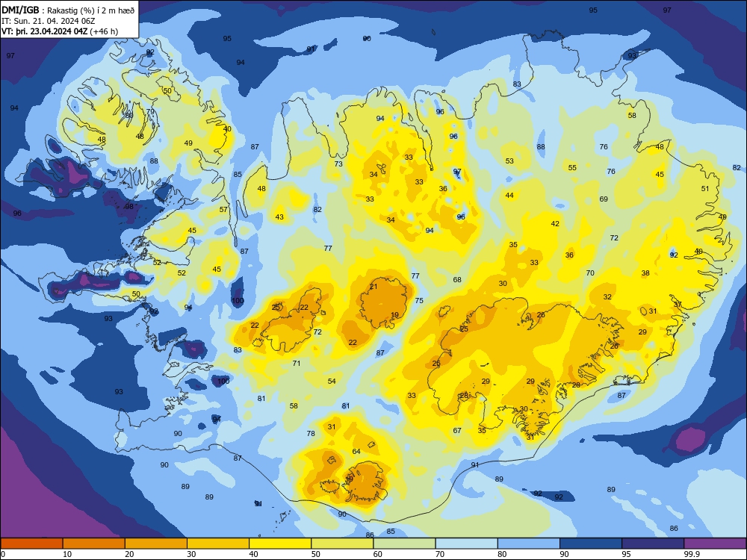This screenshot has width=747, height=560.
Task: Select the bright yellow 40–50 legend swatch
Action: pos(280,544)
